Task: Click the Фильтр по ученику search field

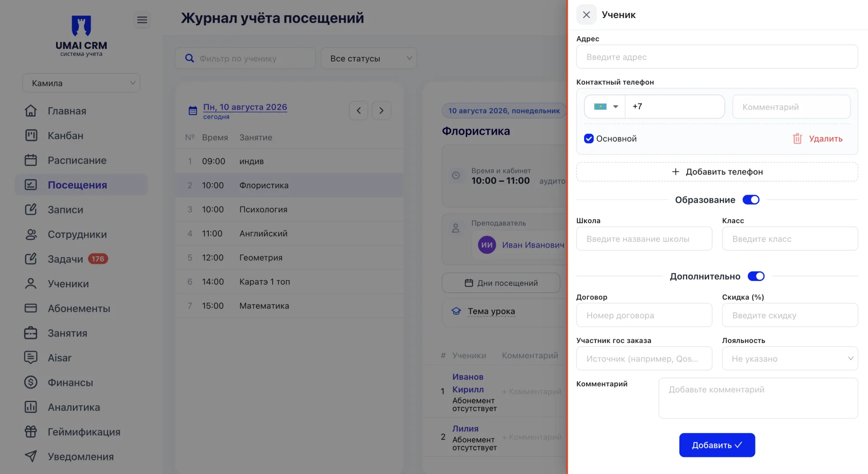Action: point(245,58)
